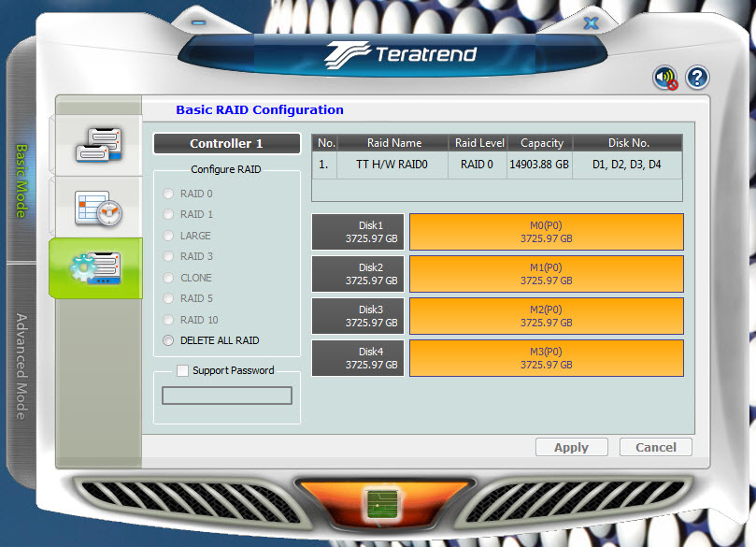Click the "Disk No." column header
This screenshot has height=547, width=756.
(x=628, y=143)
